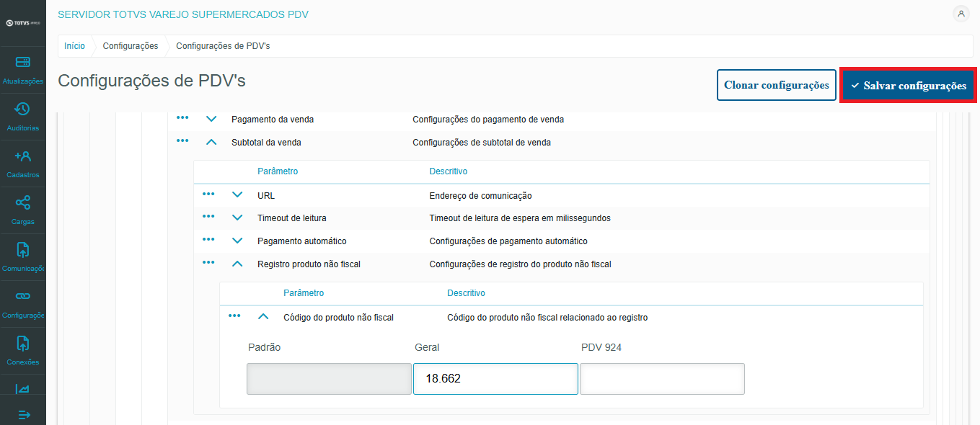Expand the sidebar menu arrow icon
The image size is (980, 425).
(24, 414)
